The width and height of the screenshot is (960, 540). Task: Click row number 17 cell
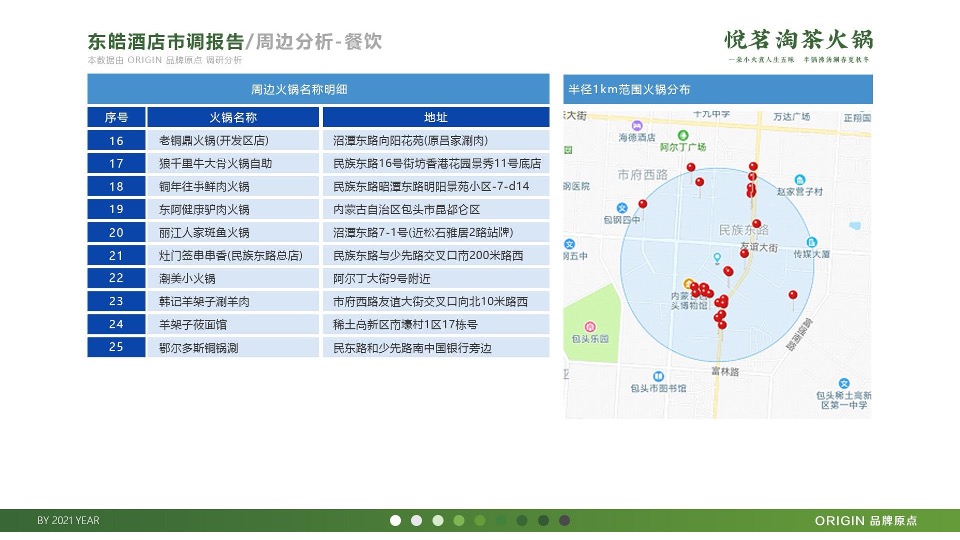pos(116,163)
